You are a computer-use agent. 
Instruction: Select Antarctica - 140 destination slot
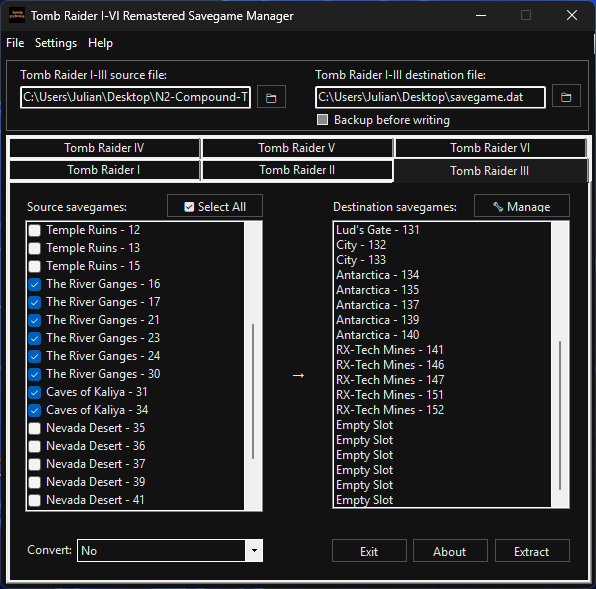(442, 335)
